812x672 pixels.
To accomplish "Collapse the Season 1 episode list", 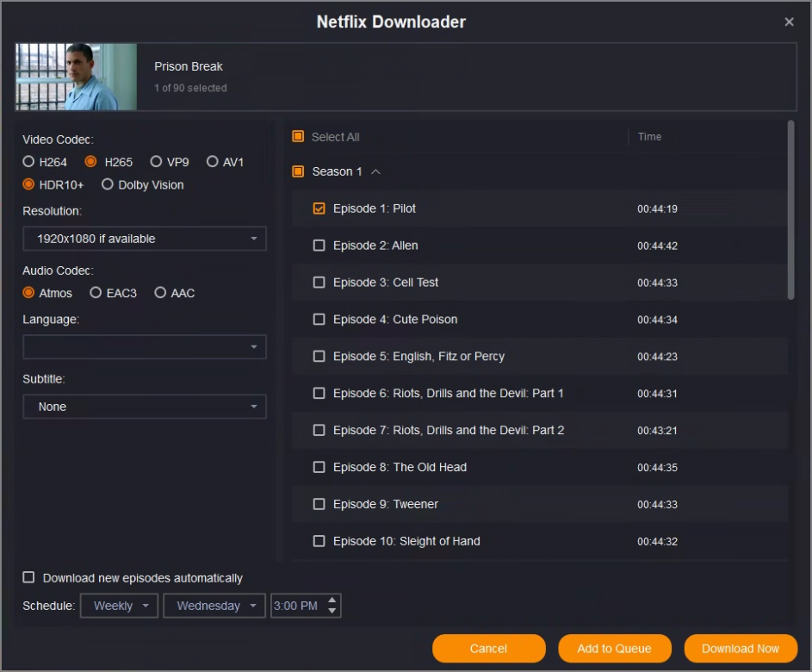I will [375, 171].
